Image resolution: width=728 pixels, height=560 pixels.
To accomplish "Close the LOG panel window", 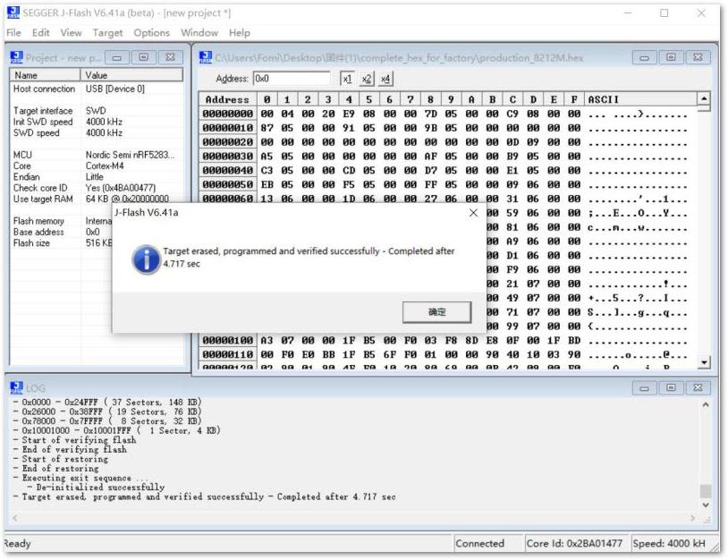I will pyautogui.click(x=698, y=387).
